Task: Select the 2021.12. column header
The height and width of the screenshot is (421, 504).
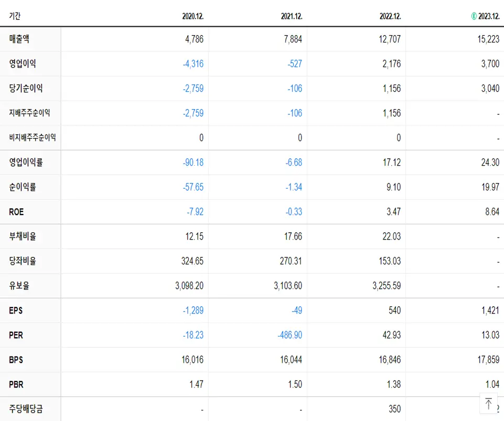Action: click(x=292, y=16)
